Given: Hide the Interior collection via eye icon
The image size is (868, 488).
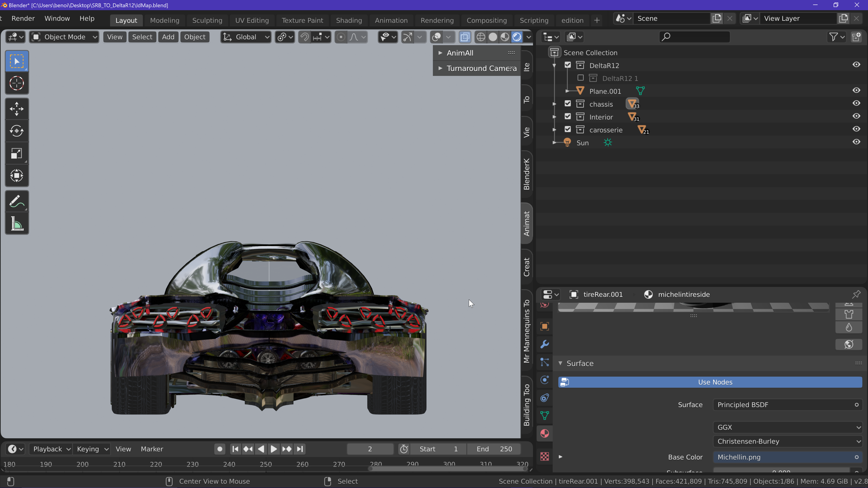Looking at the screenshot, I should pyautogui.click(x=856, y=116).
